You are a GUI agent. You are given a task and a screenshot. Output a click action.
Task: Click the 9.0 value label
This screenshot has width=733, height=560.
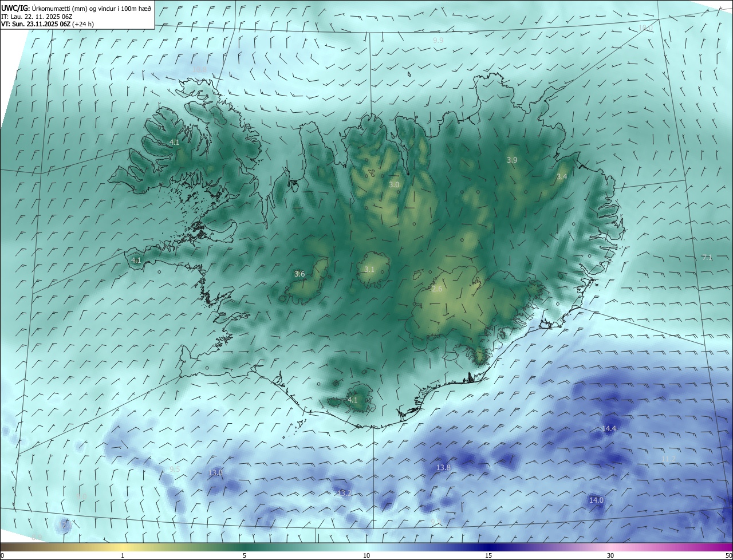click(81, 497)
